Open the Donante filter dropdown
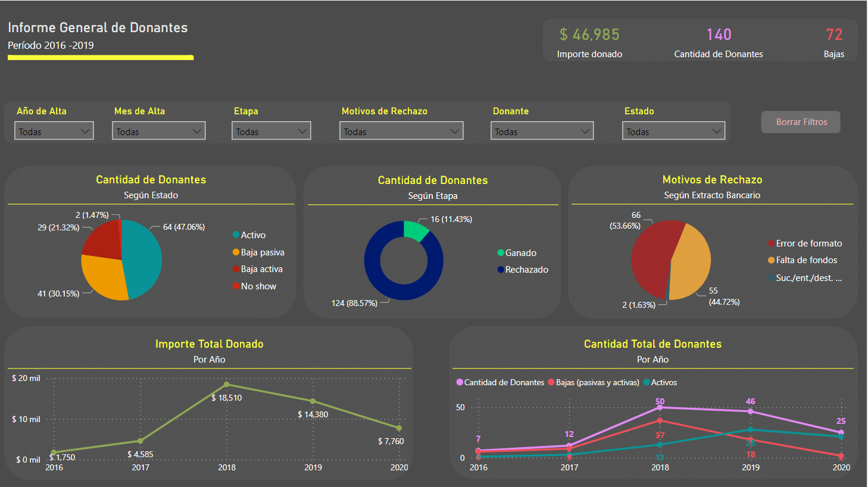 pyautogui.click(x=542, y=131)
